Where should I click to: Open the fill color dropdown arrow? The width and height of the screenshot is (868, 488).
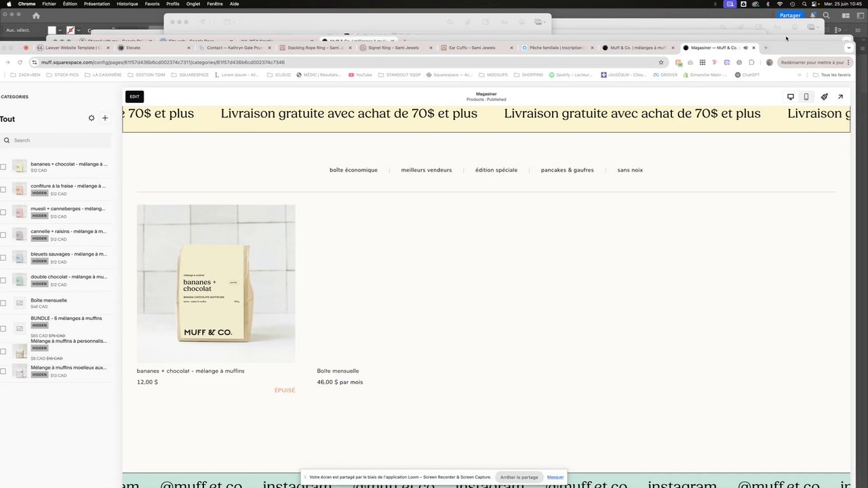coord(60,30)
